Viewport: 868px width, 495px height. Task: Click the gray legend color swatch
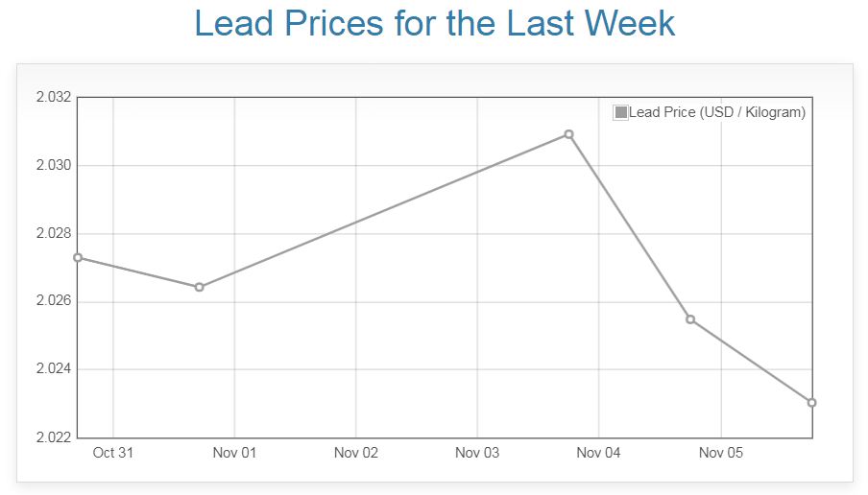pyautogui.click(x=620, y=113)
